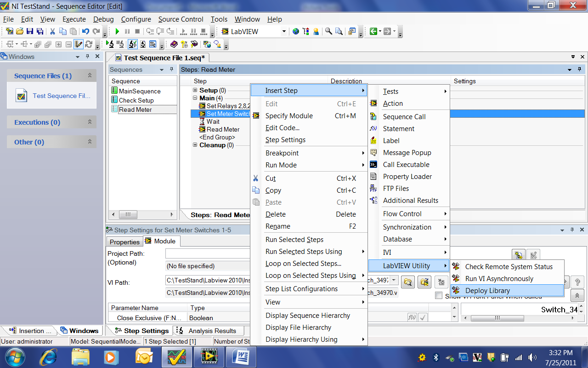The image size is (588, 368).
Task: Toggle the highlighted edit-mode pencil toolbar button
Action: click(x=79, y=44)
